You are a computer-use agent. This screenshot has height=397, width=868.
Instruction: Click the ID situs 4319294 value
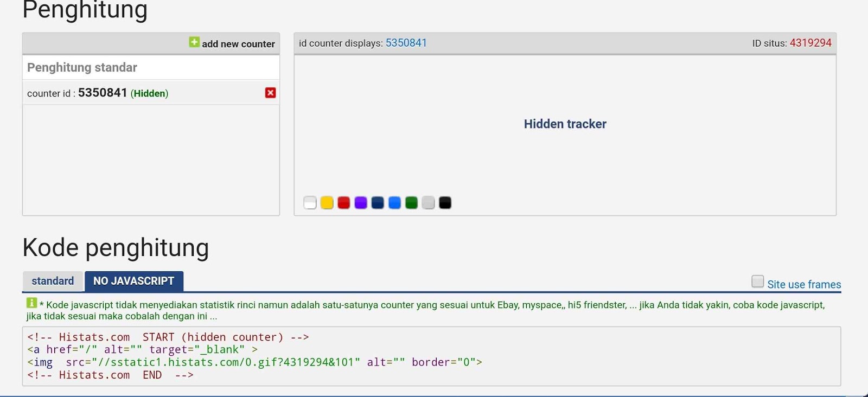pos(810,43)
